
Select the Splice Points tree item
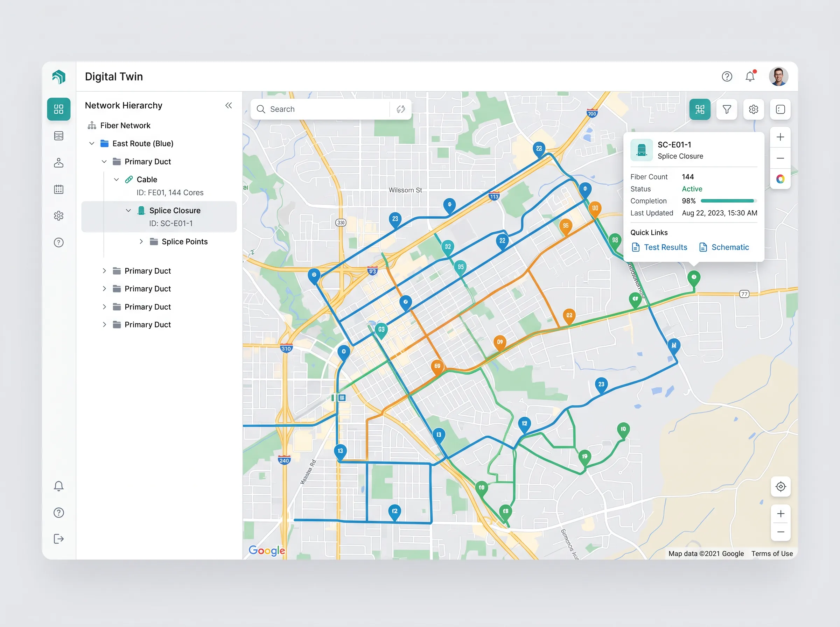pos(179,242)
